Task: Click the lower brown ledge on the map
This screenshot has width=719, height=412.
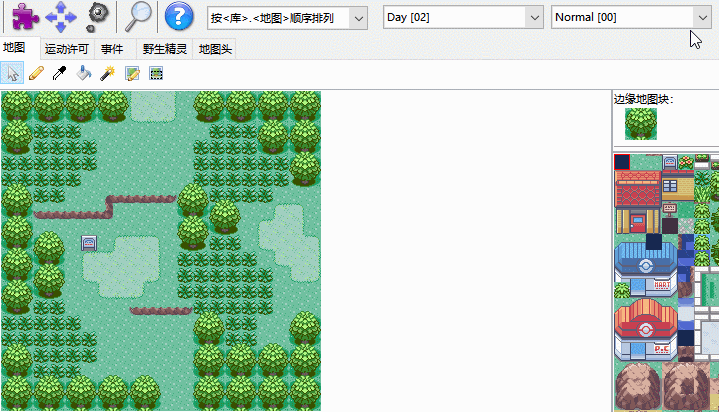Action: pos(161,311)
